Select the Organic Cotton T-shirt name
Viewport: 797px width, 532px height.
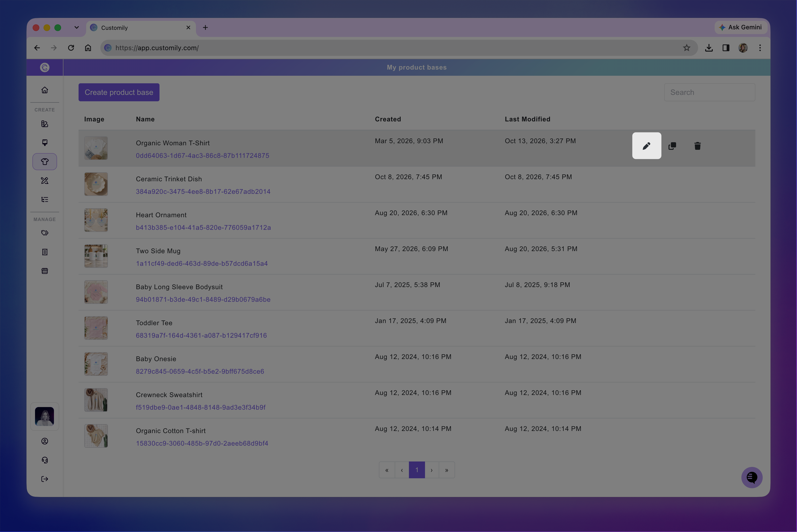pyautogui.click(x=171, y=431)
